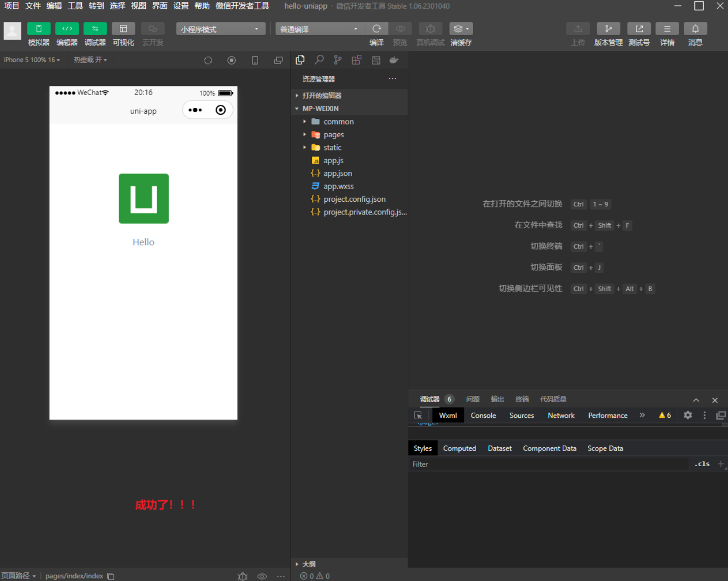Open the hot reload (热重载) dropdown
This screenshot has height=581, width=728.
point(90,60)
